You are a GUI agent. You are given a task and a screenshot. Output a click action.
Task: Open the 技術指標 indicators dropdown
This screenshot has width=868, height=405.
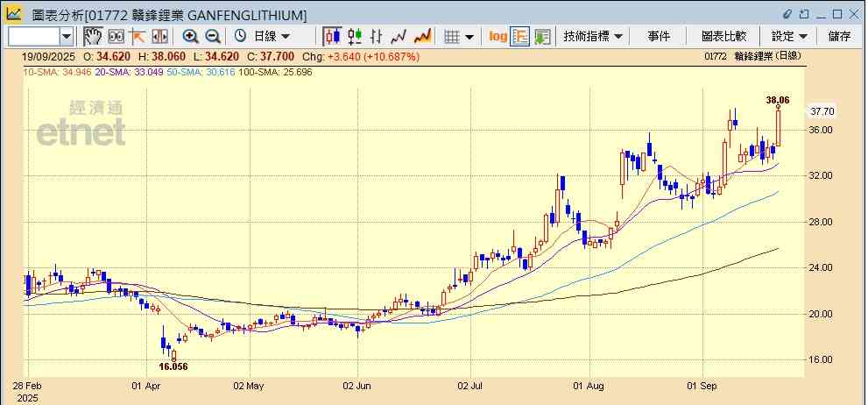pos(593,37)
